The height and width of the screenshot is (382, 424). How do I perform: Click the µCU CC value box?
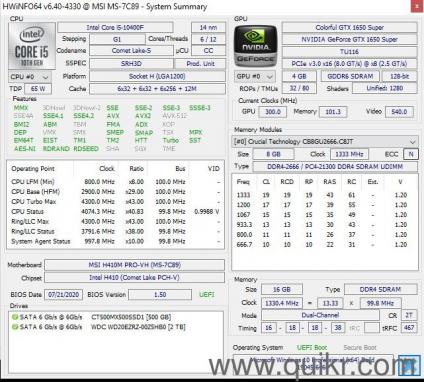tap(208, 51)
